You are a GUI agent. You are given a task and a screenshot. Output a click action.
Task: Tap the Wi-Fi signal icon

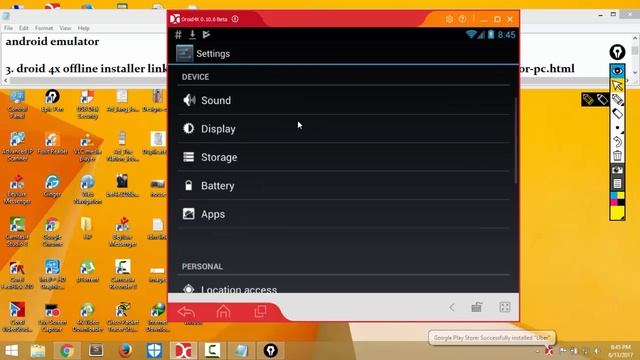[x=471, y=35]
